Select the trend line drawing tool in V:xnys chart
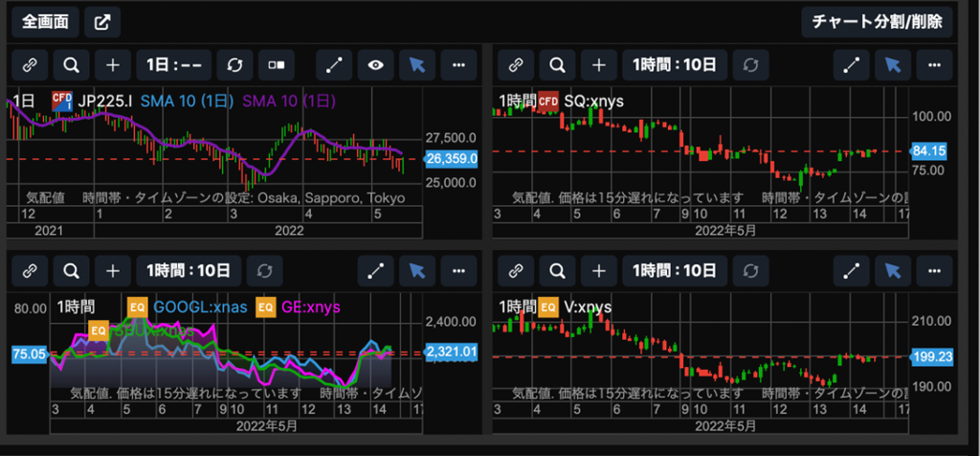980x456 pixels. (x=851, y=272)
